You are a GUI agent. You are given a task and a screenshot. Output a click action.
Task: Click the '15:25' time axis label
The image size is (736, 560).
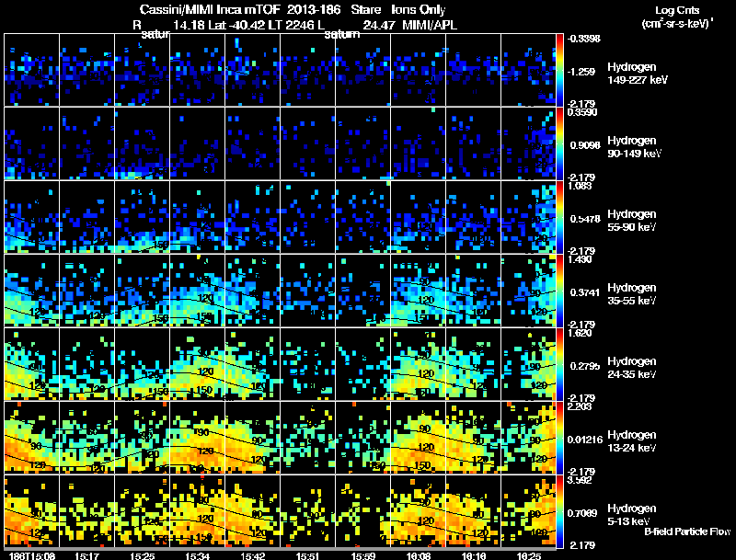coord(142,555)
